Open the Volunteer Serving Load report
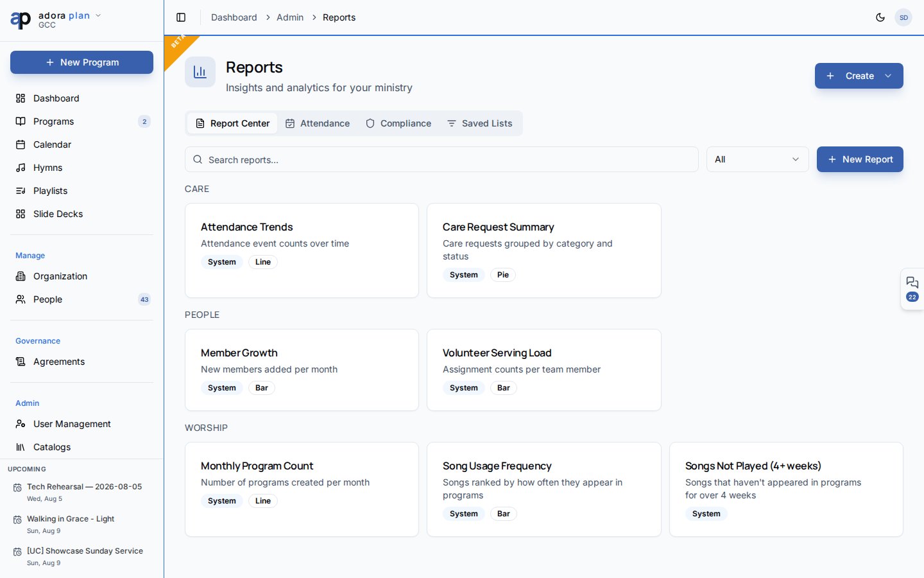 pos(544,370)
